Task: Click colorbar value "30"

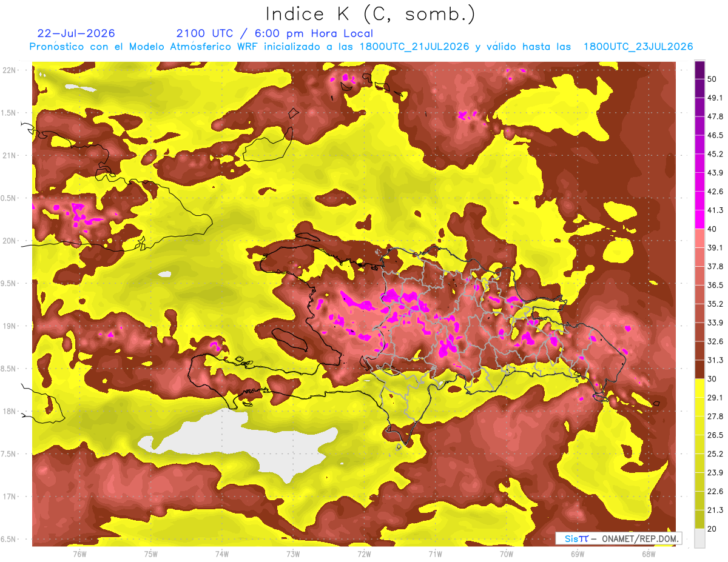Action: 712,379
